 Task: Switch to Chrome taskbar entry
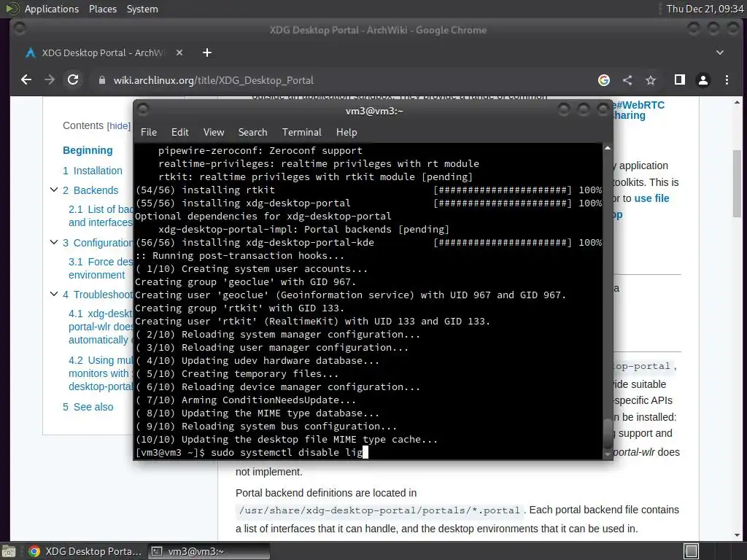(85, 551)
